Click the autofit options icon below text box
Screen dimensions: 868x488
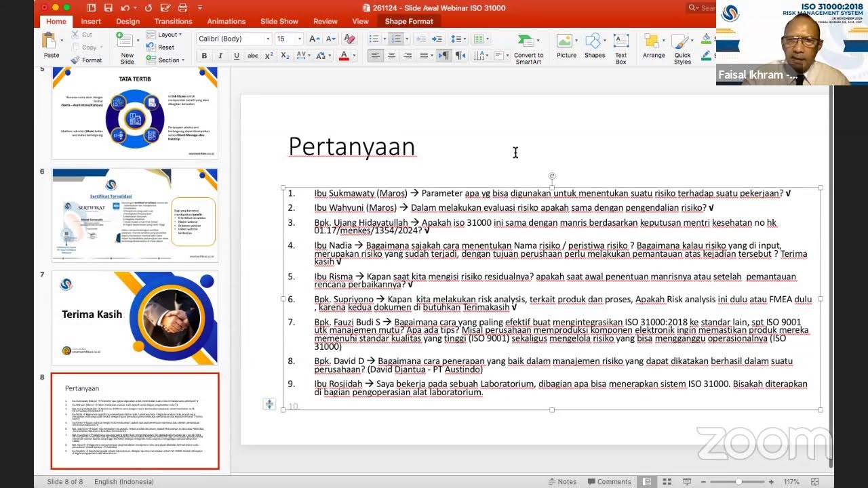click(x=269, y=405)
